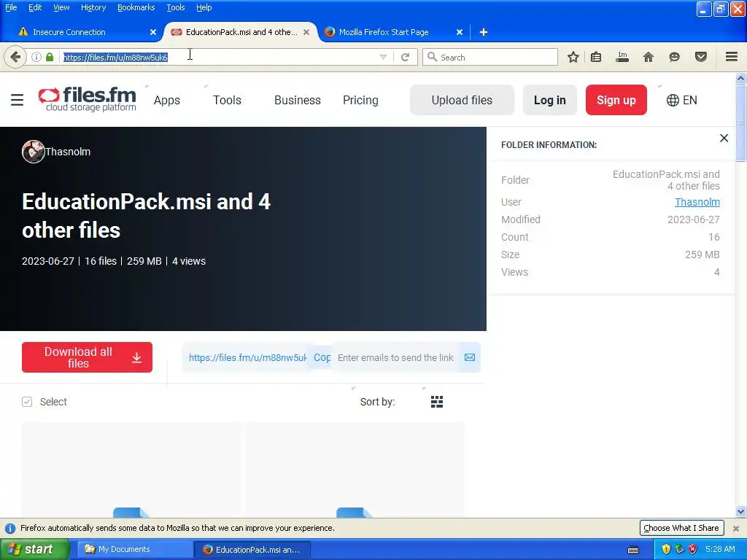Click the Hello chat smiley icon
Screen dimensions: 747x560
click(674, 57)
